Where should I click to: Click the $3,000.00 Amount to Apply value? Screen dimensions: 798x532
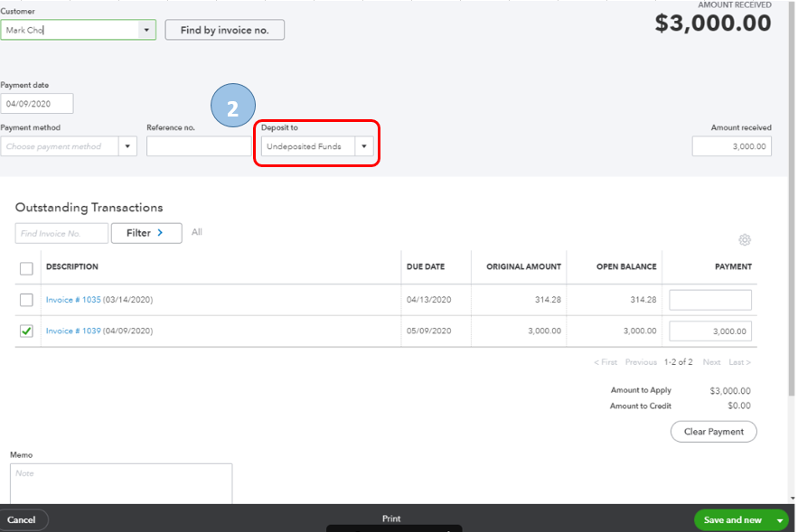click(x=730, y=391)
